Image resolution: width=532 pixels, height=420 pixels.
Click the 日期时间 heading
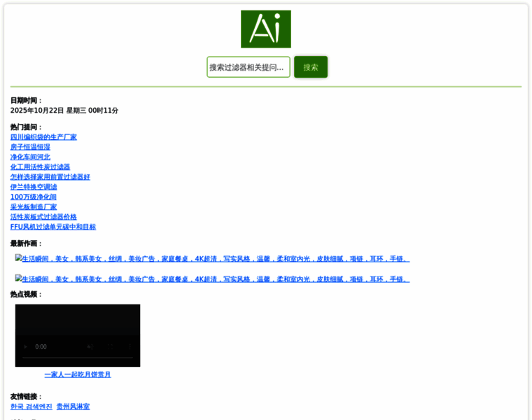26,100
